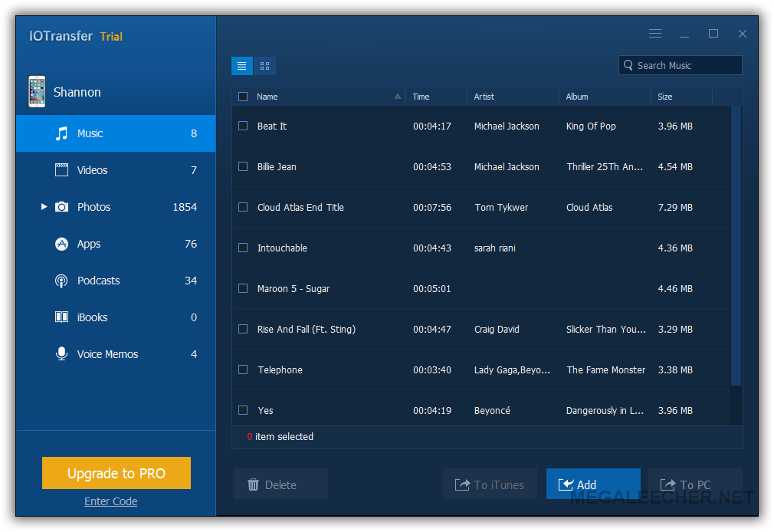Viewport: 774px width, 532px height.
Task: Open the iBooks category
Action: [x=116, y=317]
